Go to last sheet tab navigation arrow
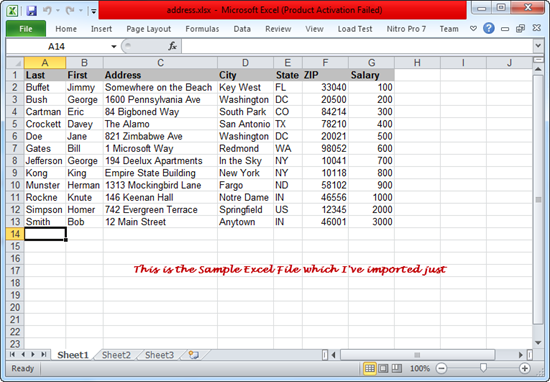The width and height of the screenshot is (550, 382). point(44,354)
